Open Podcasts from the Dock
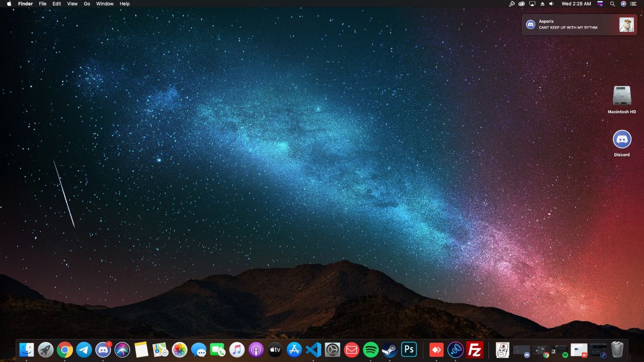This screenshot has width=644, height=362. (x=256, y=349)
